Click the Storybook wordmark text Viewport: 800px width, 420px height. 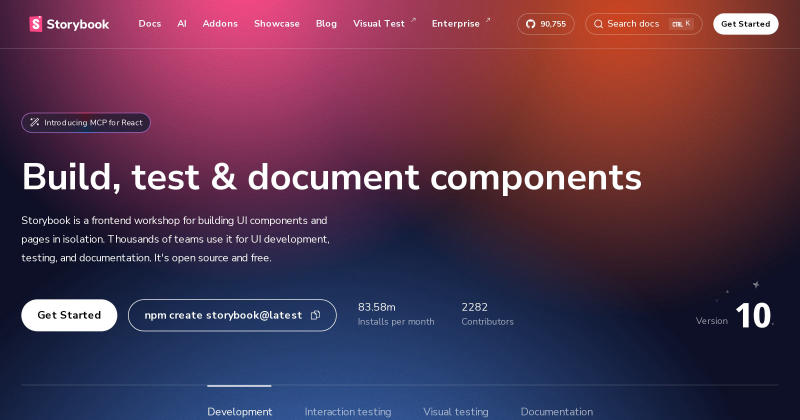coord(78,24)
